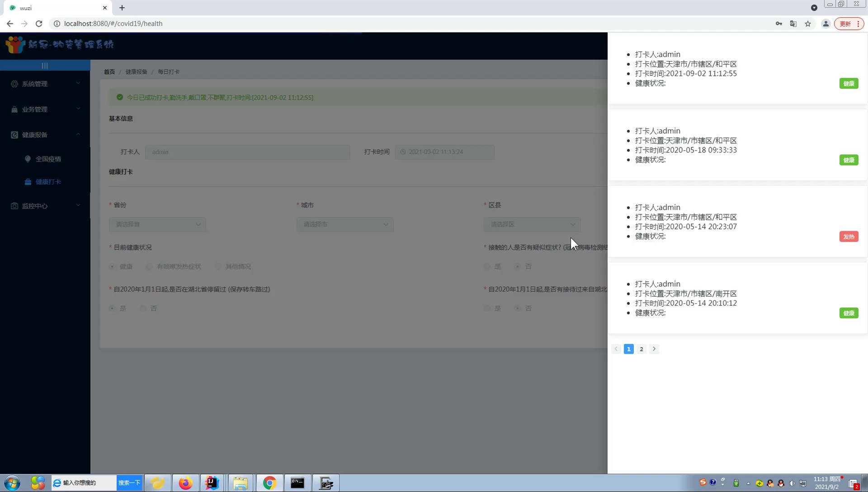
Task: Go to page 2 of records
Action: [641, 349]
